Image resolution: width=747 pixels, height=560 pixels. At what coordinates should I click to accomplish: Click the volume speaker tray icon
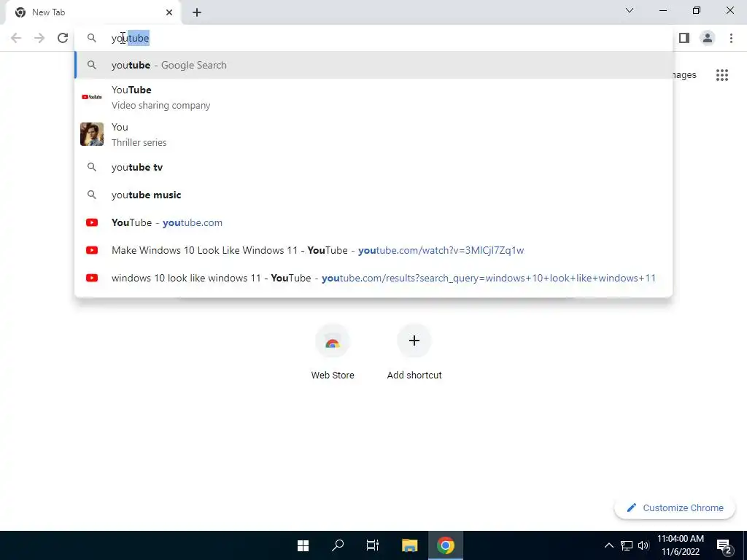click(x=643, y=545)
